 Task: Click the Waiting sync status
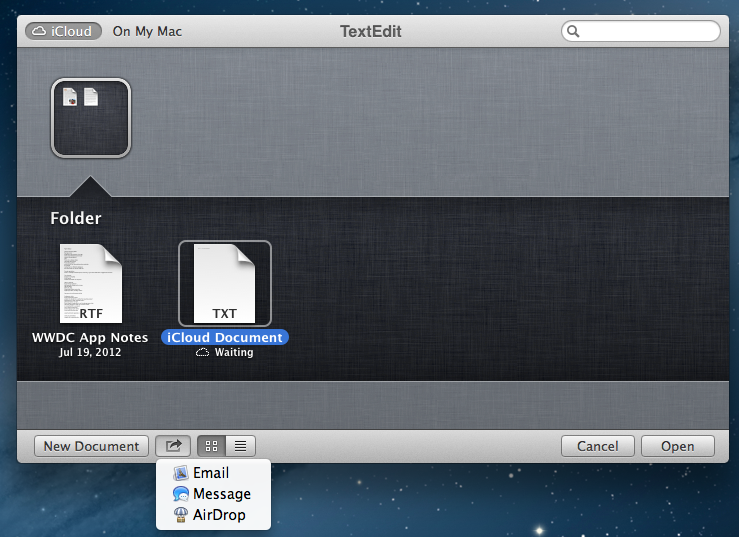point(234,352)
